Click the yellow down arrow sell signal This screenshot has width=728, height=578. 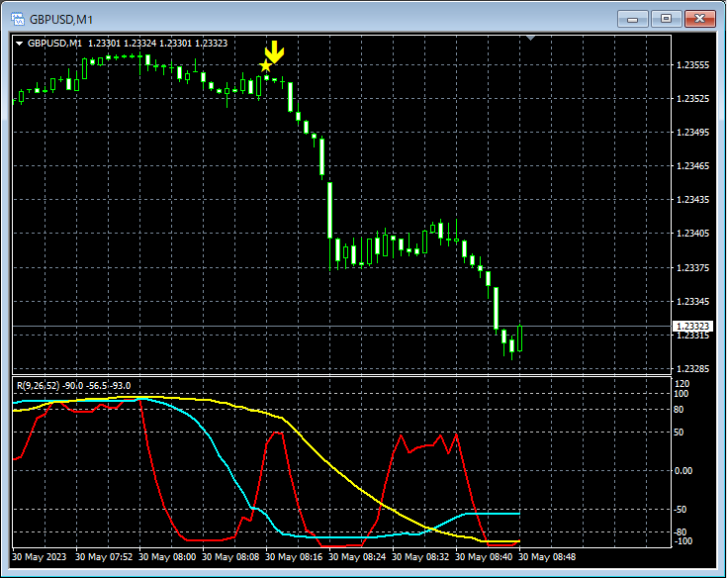pyautogui.click(x=274, y=51)
